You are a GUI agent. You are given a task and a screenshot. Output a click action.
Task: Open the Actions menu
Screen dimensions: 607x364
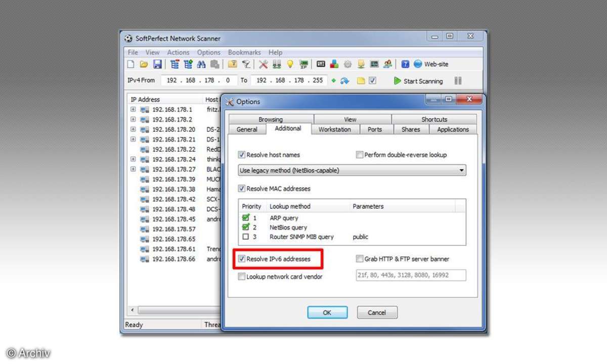[x=178, y=52]
